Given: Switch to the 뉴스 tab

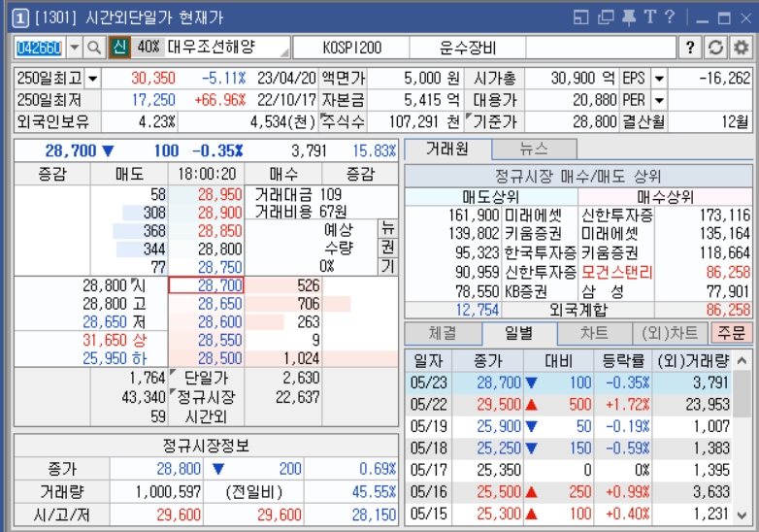Looking at the screenshot, I should pyautogui.click(x=534, y=149).
